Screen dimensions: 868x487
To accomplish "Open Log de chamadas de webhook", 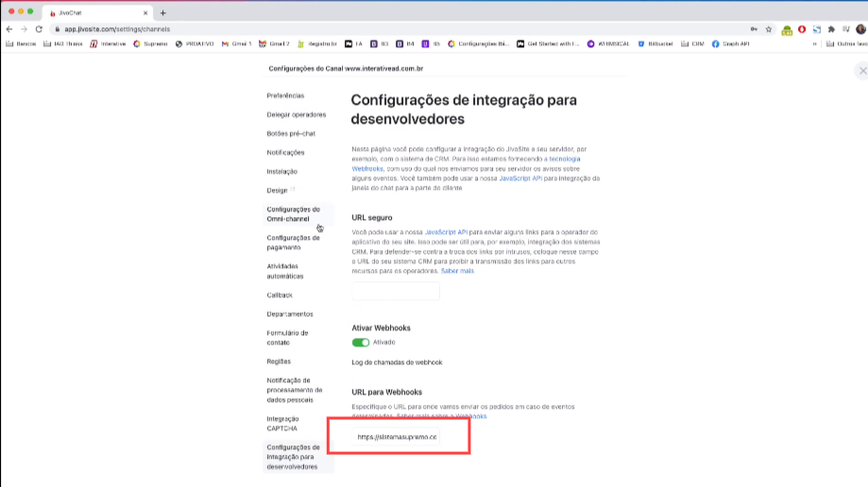I will (x=397, y=362).
